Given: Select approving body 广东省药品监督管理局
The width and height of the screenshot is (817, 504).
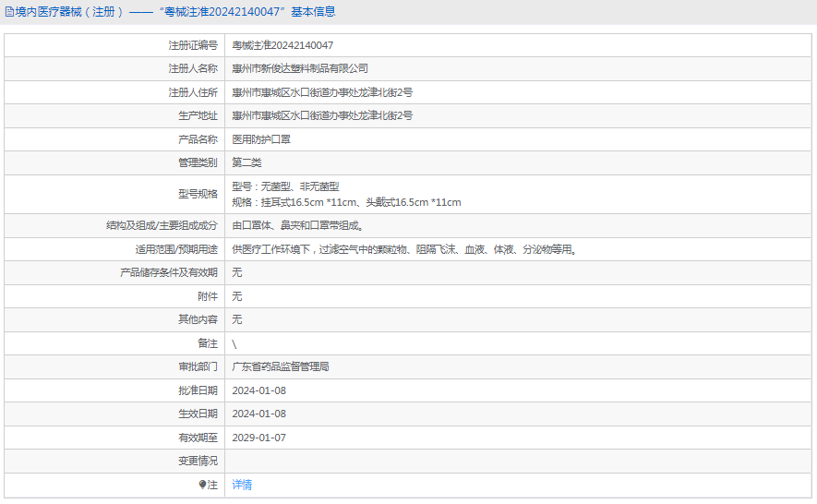Looking at the screenshot, I should (281, 367).
